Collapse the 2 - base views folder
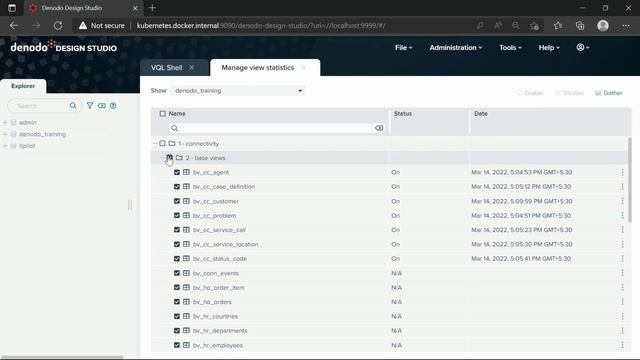This screenshot has width=640, height=360. [162, 158]
